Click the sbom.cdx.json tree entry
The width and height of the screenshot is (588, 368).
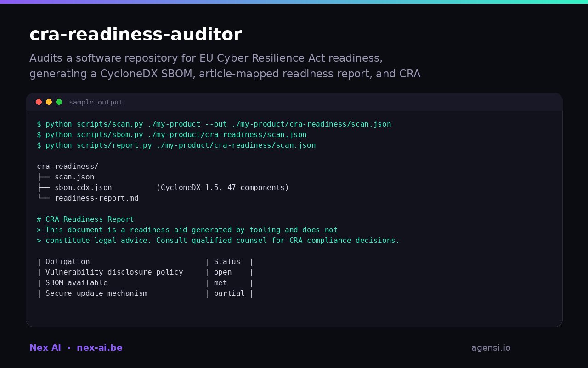point(83,188)
